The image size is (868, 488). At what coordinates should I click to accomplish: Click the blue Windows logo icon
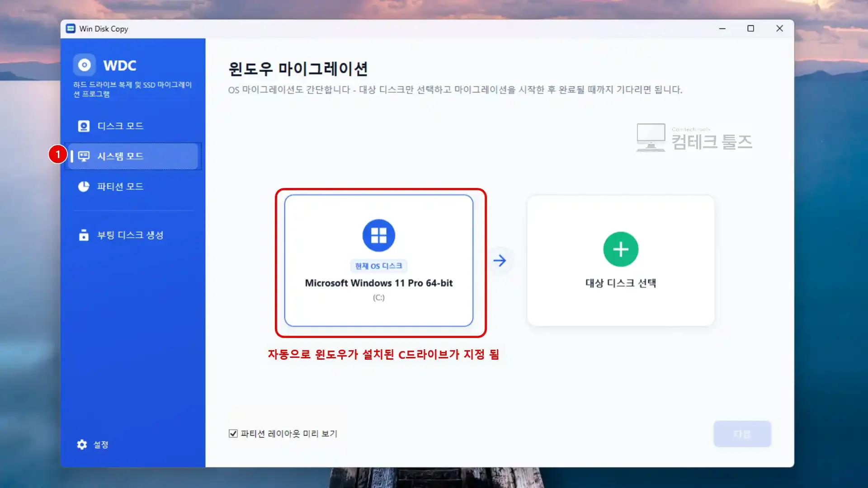click(379, 235)
